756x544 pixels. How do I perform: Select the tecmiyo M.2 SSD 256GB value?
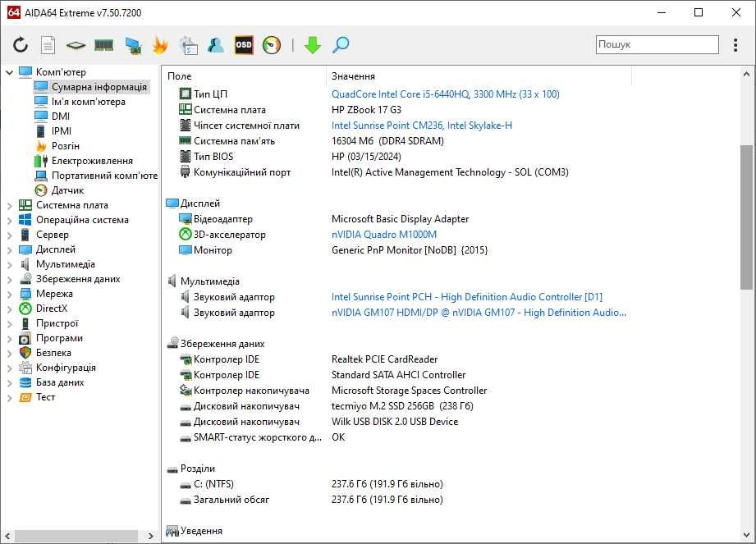pos(402,406)
